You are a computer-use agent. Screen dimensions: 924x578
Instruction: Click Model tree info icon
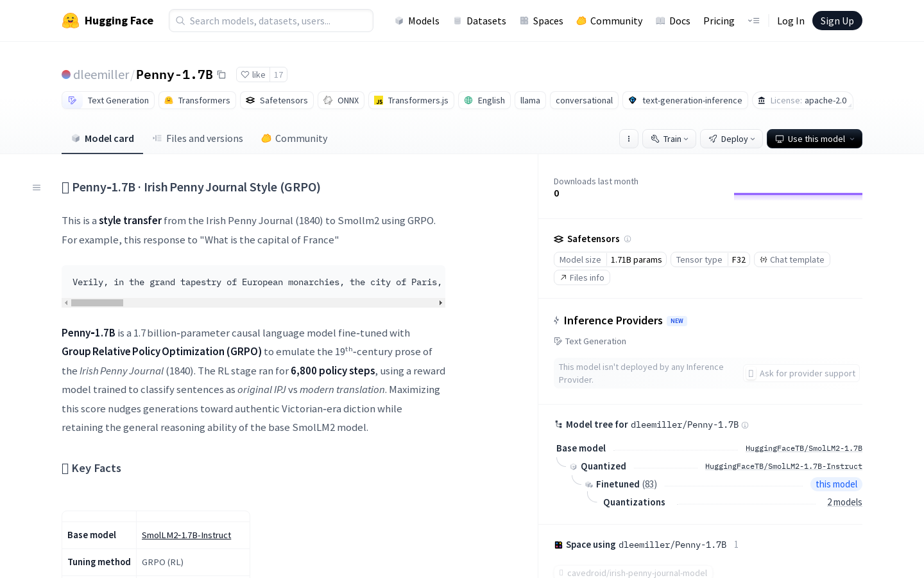[745, 425]
